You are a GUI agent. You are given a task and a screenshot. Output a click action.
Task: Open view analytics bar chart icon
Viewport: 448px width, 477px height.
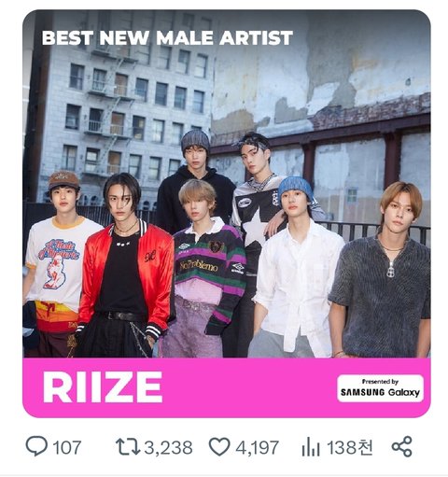pyautogui.click(x=311, y=447)
